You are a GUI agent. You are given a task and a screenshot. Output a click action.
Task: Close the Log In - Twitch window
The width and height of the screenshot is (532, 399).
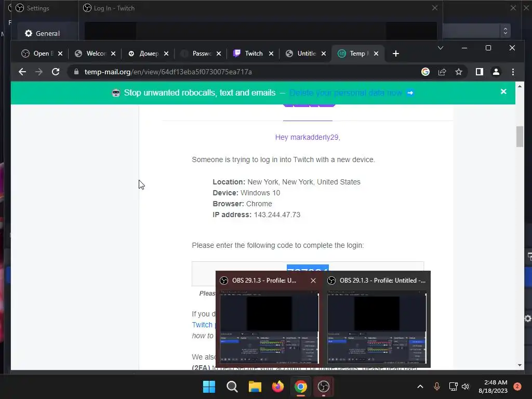click(x=435, y=8)
